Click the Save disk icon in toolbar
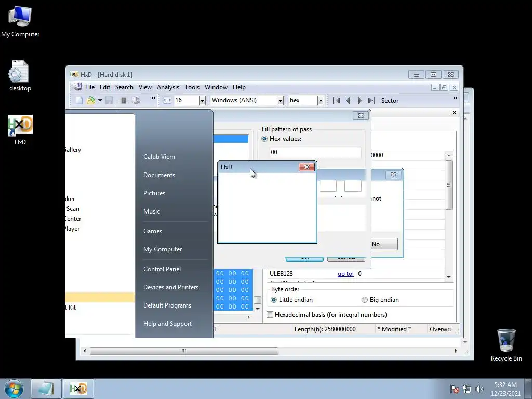The width and height of the screenshot is (532, 399). pos(109,100)
